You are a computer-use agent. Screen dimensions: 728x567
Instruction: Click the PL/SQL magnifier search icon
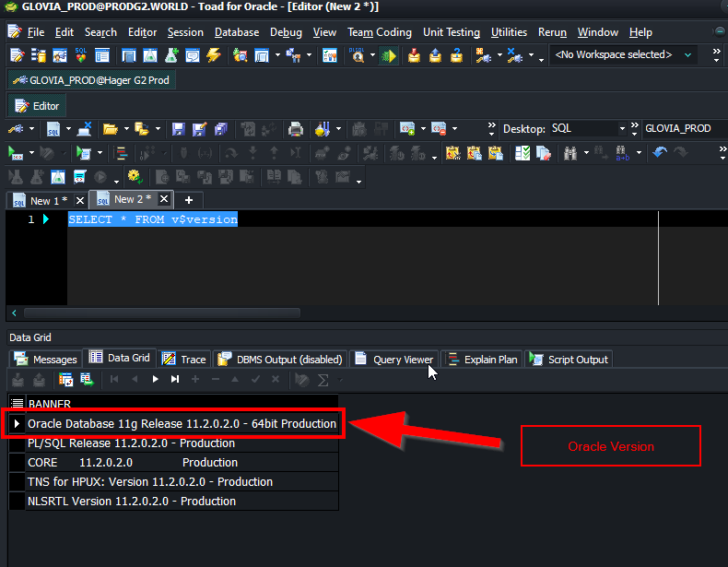pos(357,55)
